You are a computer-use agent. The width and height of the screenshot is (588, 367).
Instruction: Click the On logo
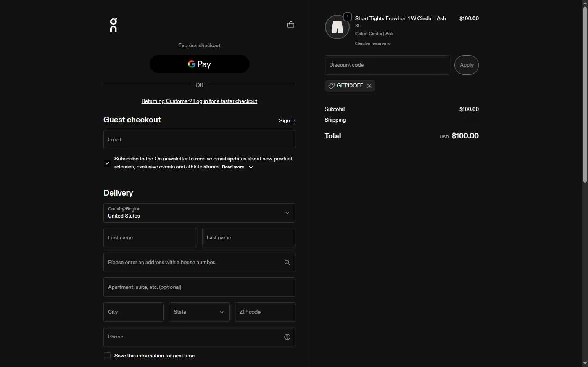pos(113,25)
